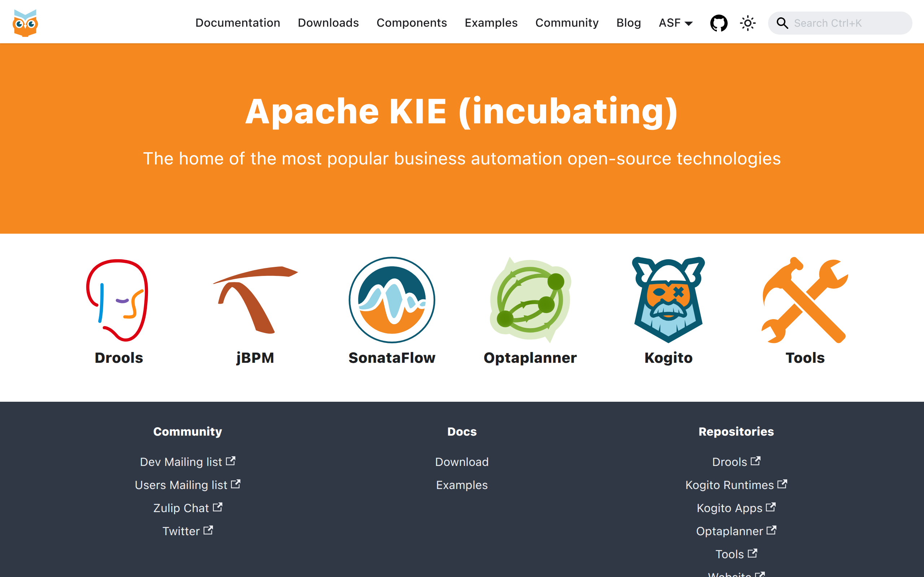The image size is (924, 577).
Task: Click the SonataFlow wave logo
Action: coord(392,300)
